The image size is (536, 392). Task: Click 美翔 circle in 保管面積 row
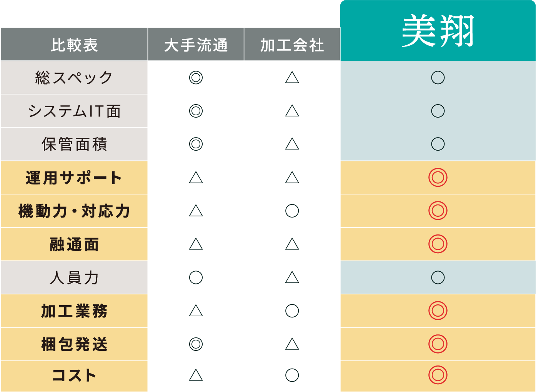(x=438, y=144)
